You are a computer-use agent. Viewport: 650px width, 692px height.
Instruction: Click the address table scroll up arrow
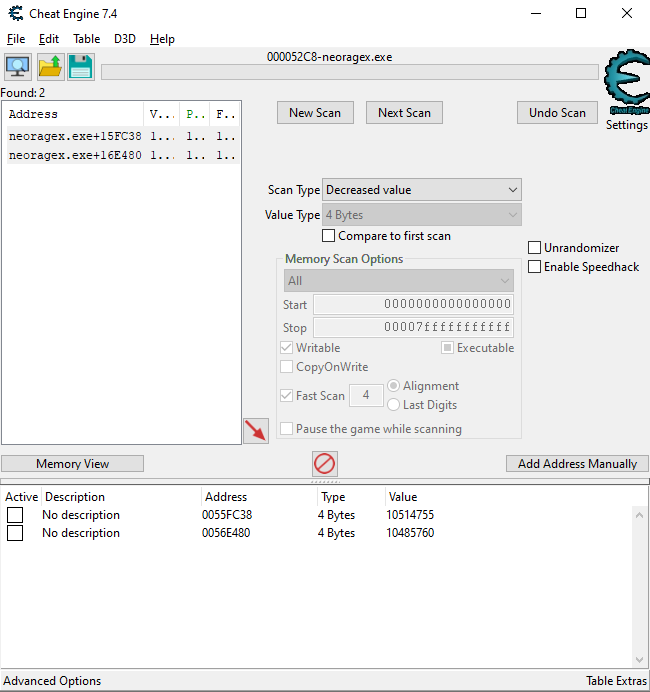[x=639, y=515]
